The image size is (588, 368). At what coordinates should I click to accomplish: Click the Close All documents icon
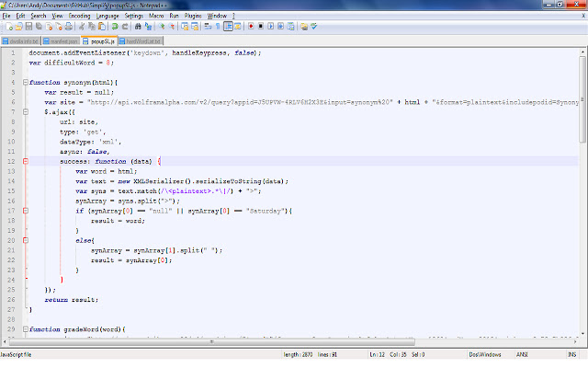(x=59, y=27)
